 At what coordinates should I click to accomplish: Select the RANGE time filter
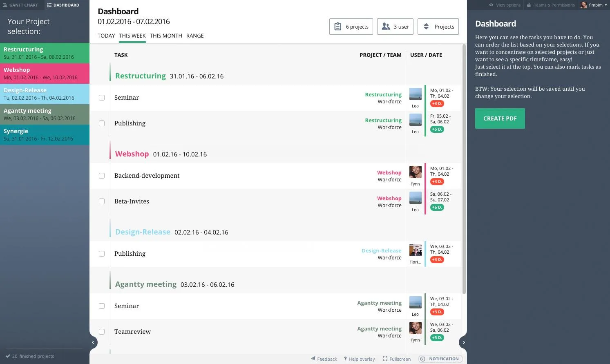(195, 36)
